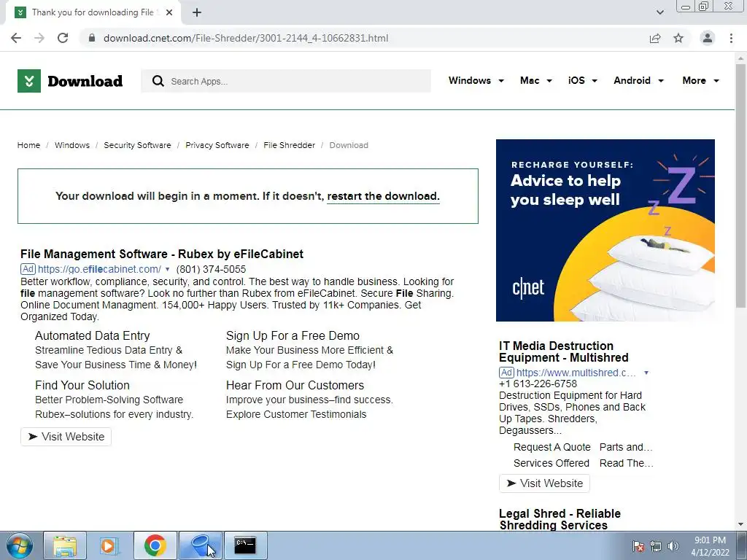Open the 'Read The…' sitelink

[x=627, y=463]
